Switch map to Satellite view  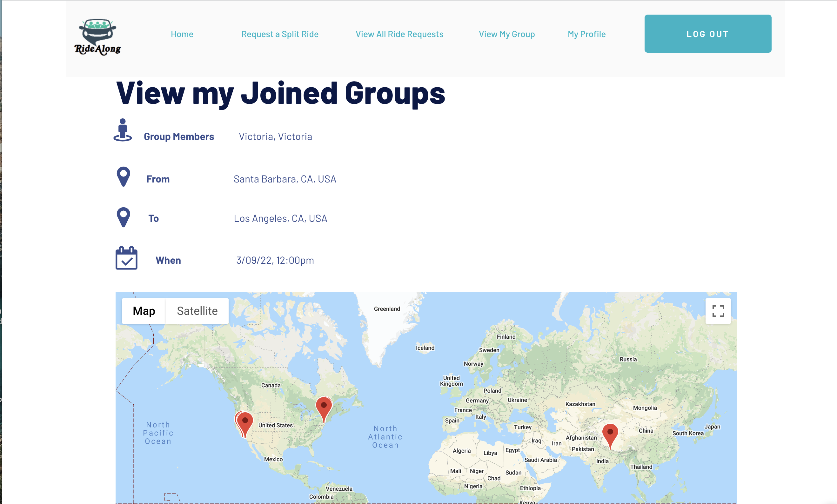tap(197, 311)
